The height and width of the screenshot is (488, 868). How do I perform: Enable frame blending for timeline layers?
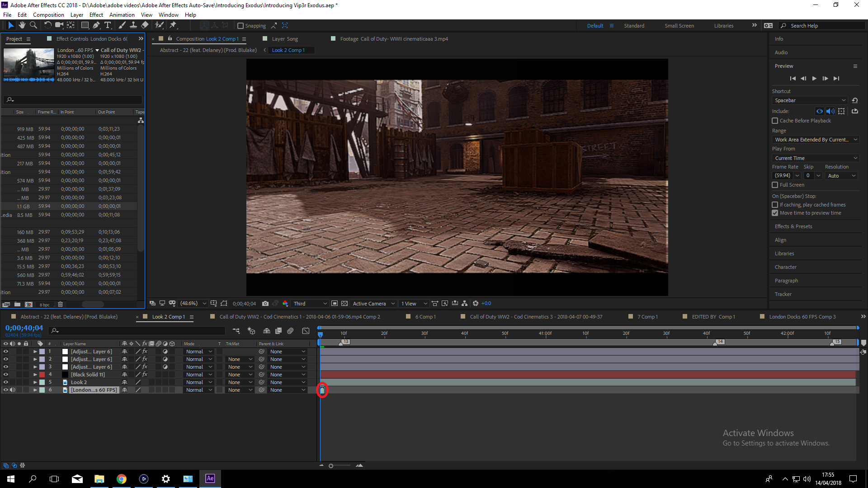pos(278,331)
